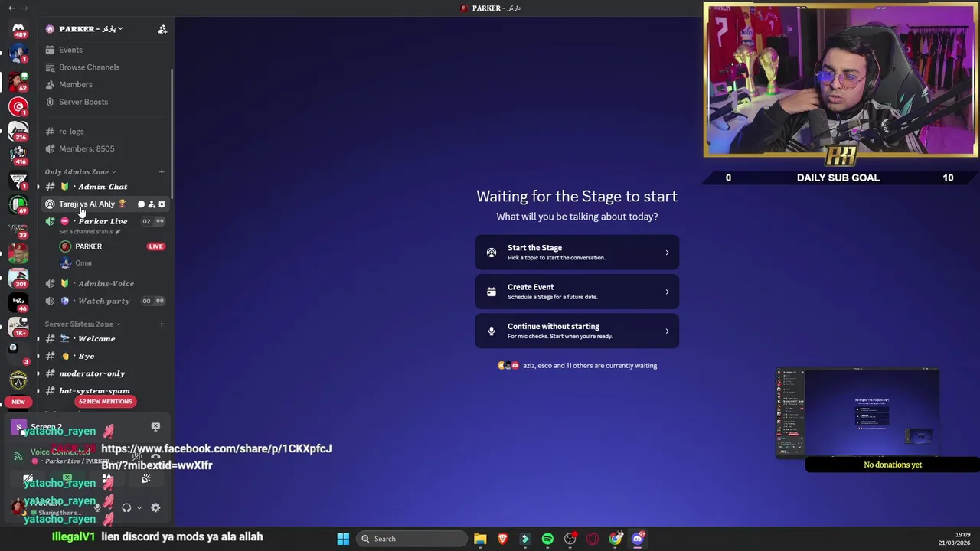Viewport: 980px width, 551px height.
Task: Collapse the Server Sistem Zone category
Action: [x=82, y=324]
